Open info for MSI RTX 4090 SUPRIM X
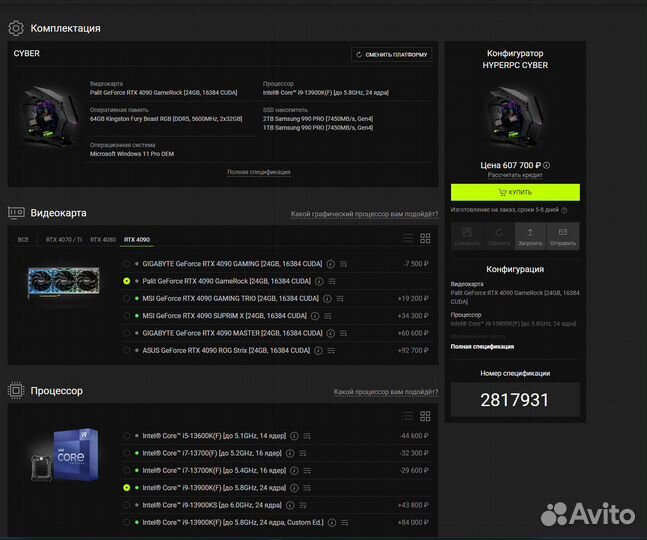Screen dimensions: 647x540 [315, 316]
